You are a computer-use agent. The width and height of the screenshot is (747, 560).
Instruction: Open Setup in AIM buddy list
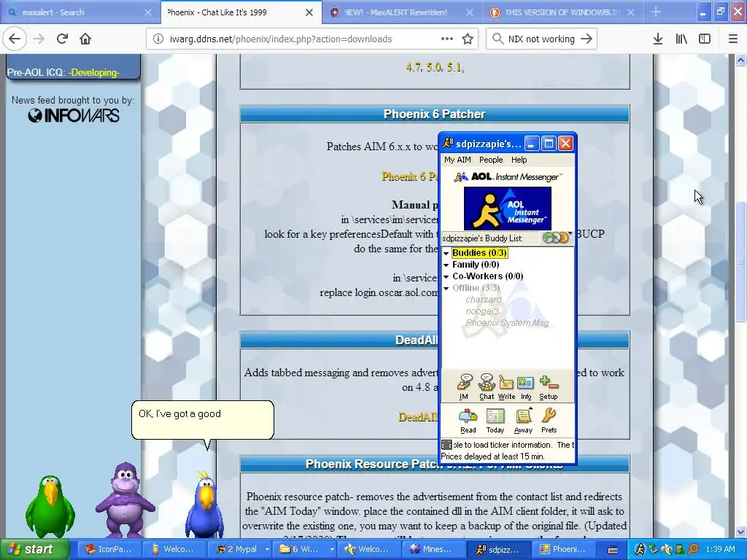[549, 386]
